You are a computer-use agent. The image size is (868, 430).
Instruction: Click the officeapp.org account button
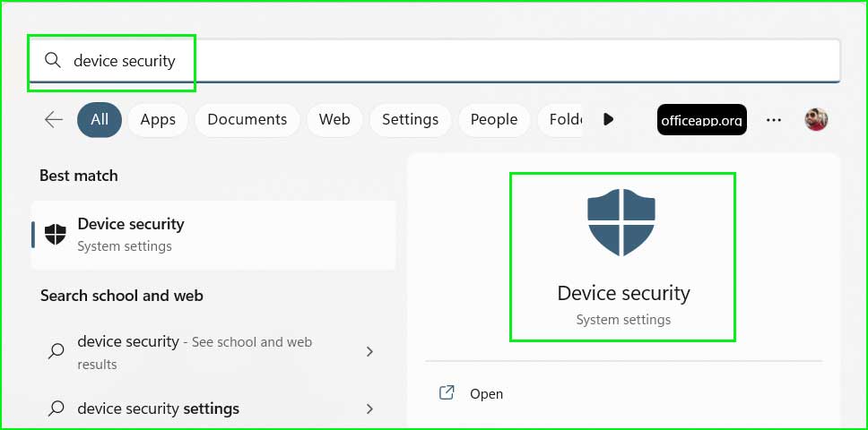[702, 120]
